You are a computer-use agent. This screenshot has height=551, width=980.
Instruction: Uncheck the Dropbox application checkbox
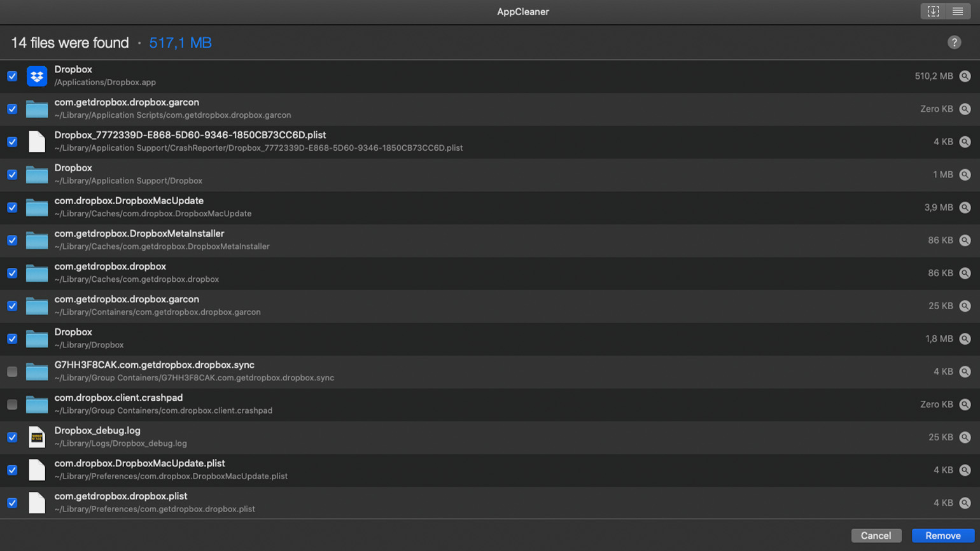point(12,76)
